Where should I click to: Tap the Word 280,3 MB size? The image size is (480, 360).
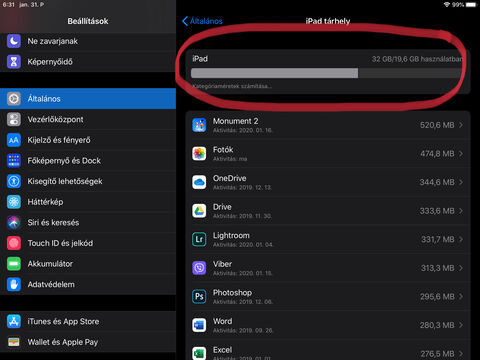437,325
